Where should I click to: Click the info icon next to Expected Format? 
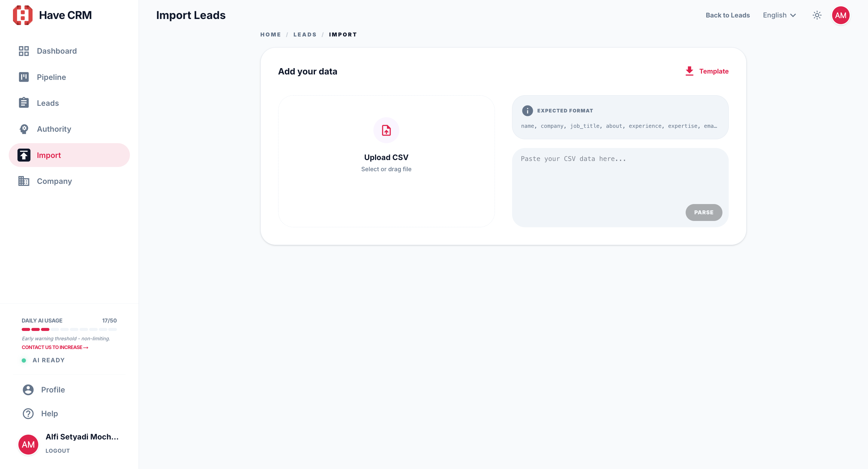click(x=527, y=110)
